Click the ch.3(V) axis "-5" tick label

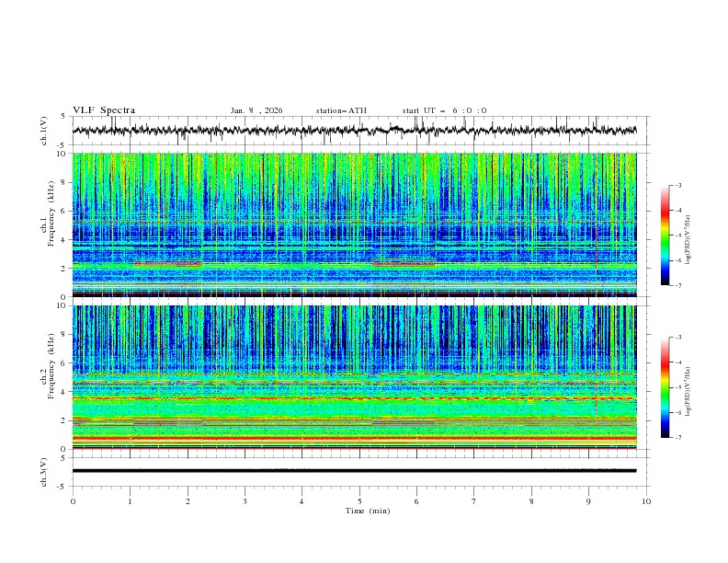click(62, 487)
